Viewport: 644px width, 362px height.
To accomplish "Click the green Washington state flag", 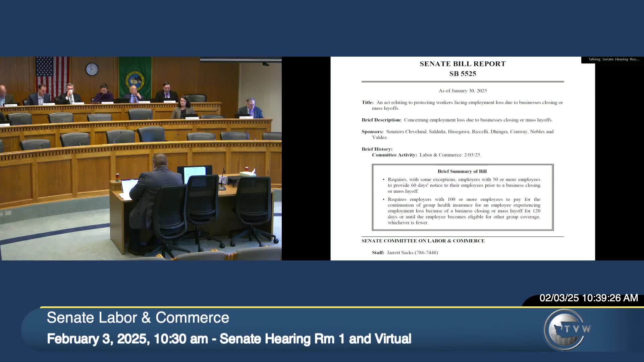I will (135, 77).
